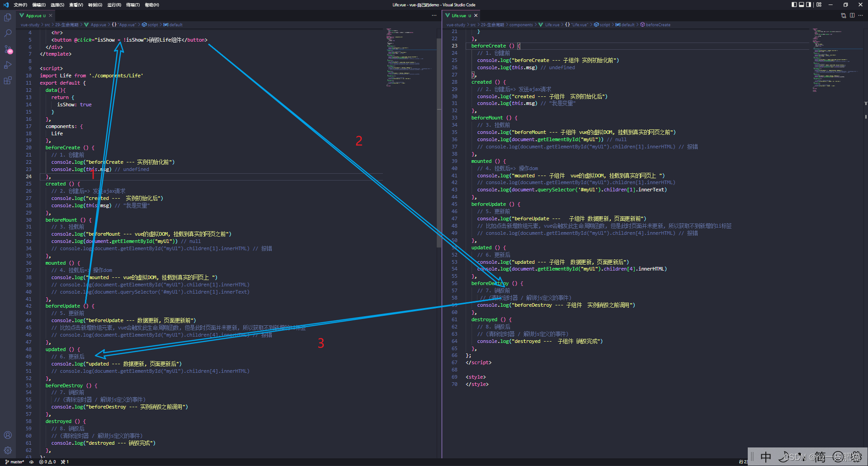Click 'components: {' in App.vue code
The height and width of the screenshot is (466, 868).
64,126
